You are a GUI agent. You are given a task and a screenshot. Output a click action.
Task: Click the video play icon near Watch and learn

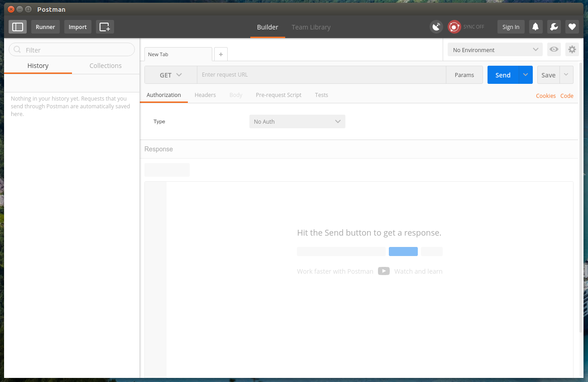[x=384, y=271]
